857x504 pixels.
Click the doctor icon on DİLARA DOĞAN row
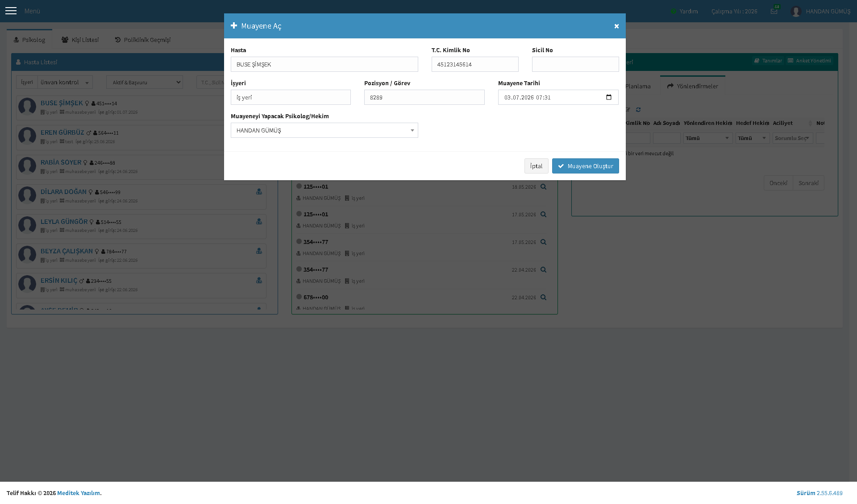pos(259,192)
